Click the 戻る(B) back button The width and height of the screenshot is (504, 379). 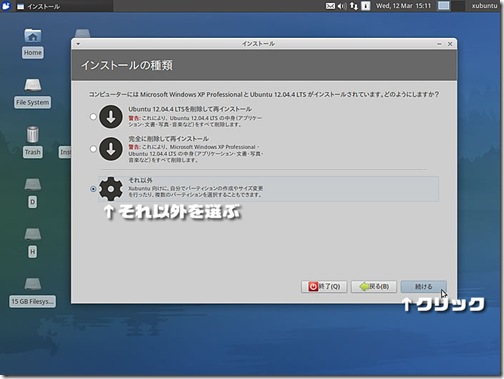click(374, 287)
